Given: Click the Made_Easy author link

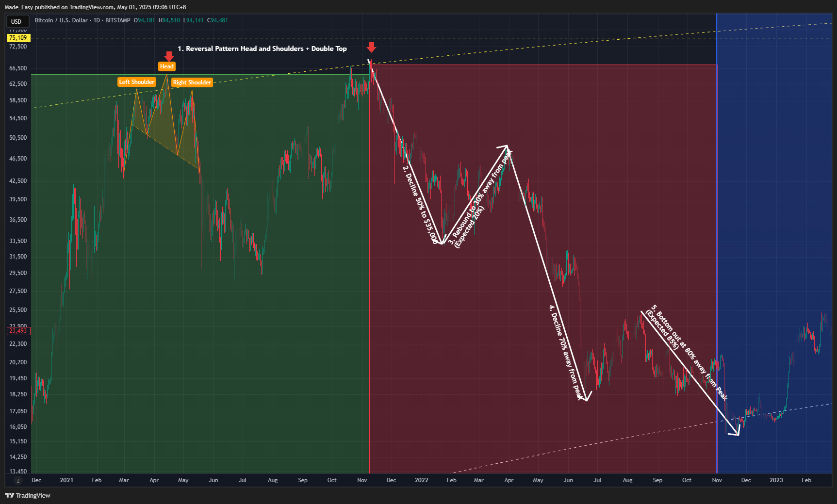Looking at the screenshot, I should (19, 7).
